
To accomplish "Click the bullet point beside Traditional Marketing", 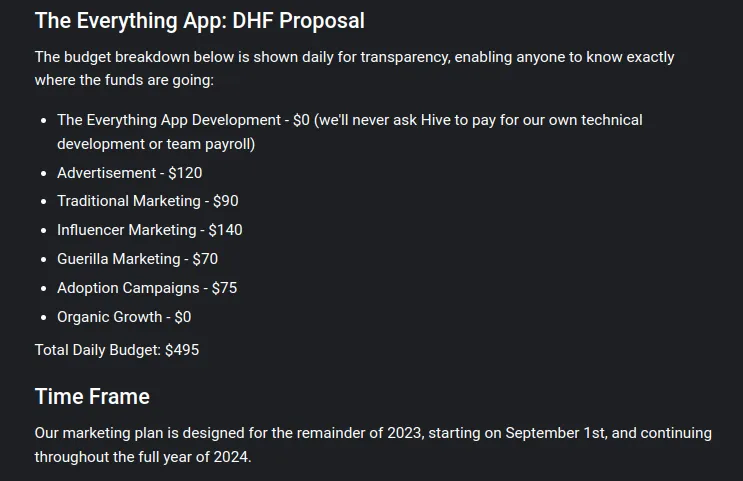I will point(44,202).
